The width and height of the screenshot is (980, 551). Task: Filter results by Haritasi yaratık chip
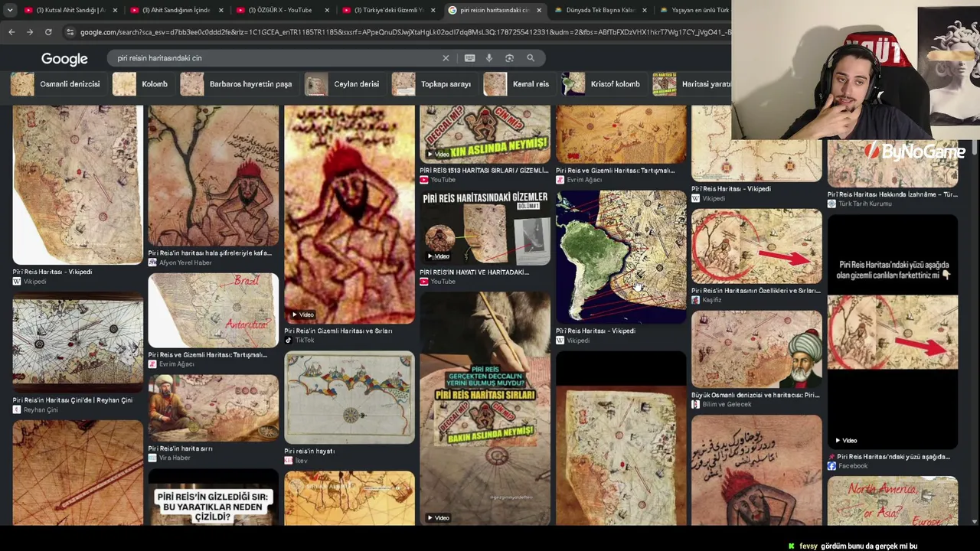click(692, 84)
